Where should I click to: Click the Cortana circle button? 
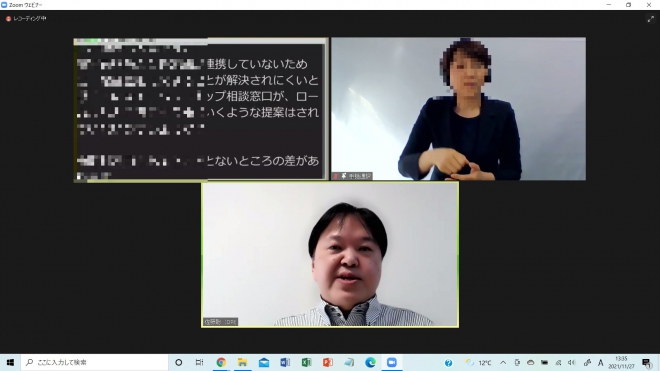tap(178, 362)
